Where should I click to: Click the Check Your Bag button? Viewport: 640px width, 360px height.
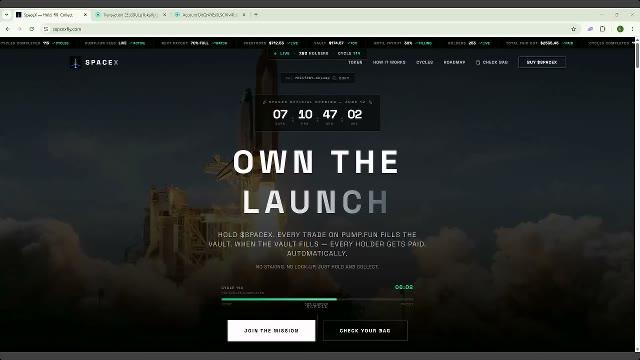(365, 331)
